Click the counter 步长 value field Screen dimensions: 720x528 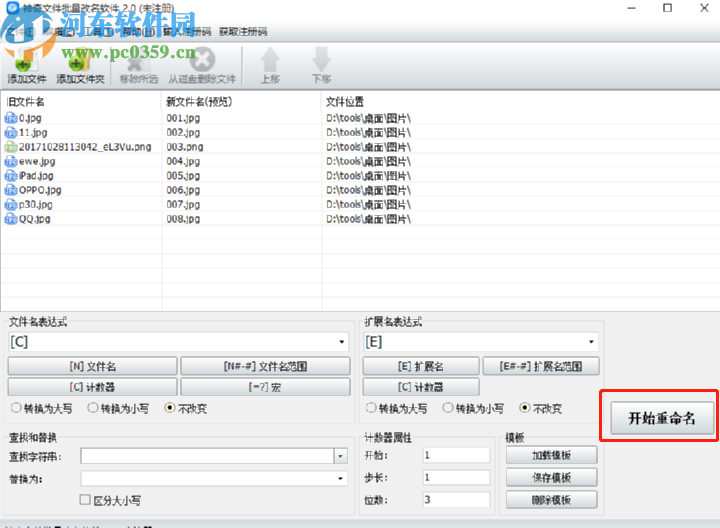(456, 477)
